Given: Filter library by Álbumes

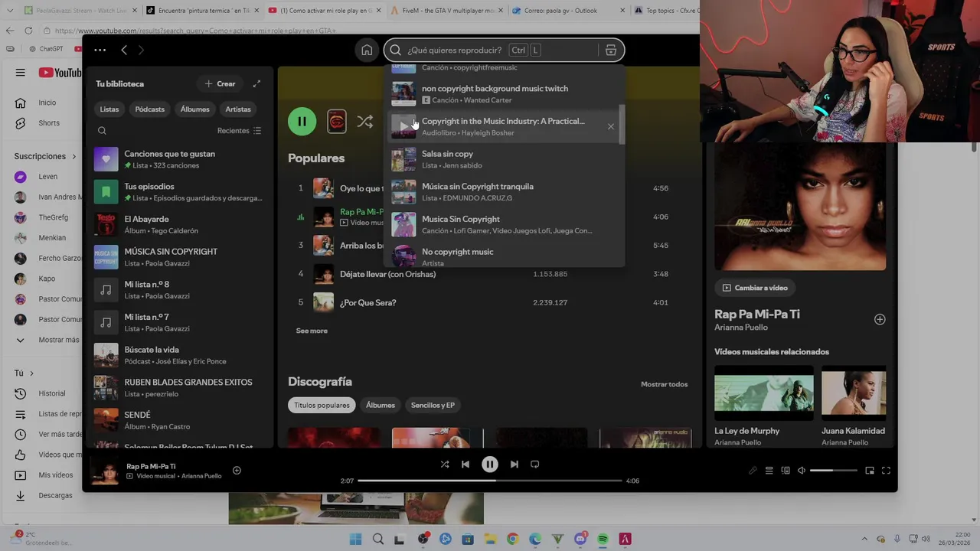Looking at the screenshot, I should [x=195, y=109].
